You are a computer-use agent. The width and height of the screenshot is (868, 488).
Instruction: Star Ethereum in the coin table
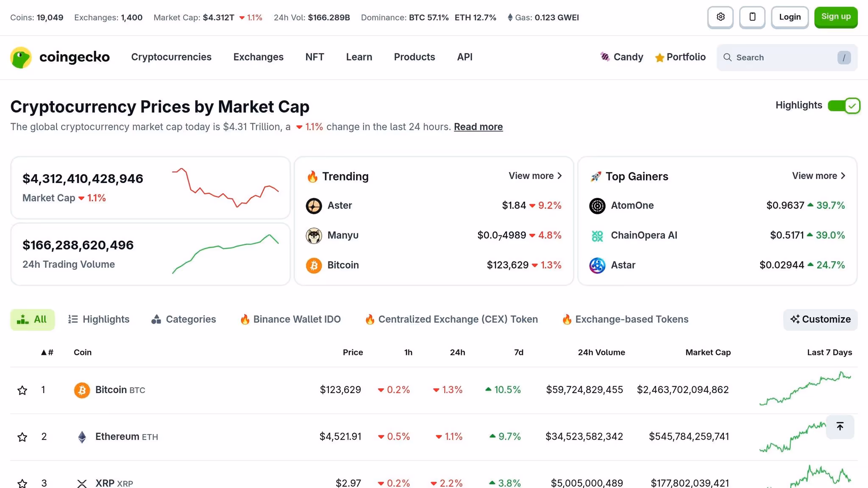22,436
